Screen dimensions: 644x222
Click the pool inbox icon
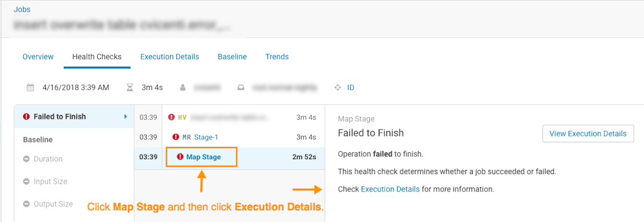click(x=241, y=87)
